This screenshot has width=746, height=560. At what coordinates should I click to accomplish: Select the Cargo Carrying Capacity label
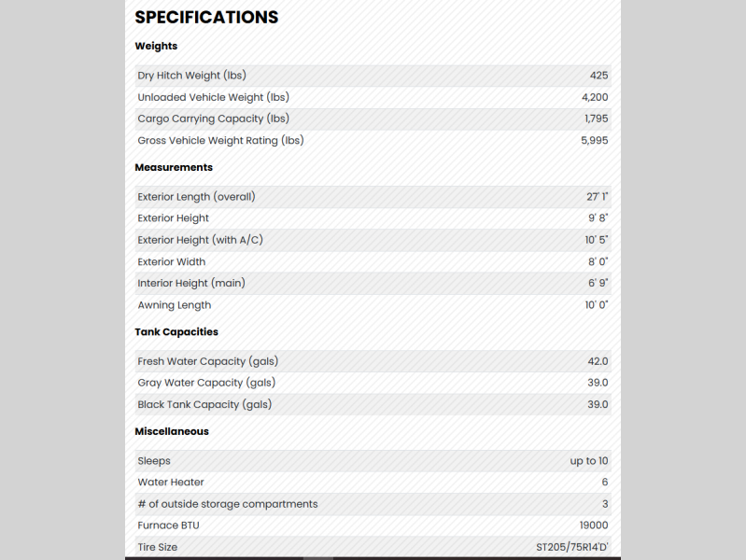213,119
